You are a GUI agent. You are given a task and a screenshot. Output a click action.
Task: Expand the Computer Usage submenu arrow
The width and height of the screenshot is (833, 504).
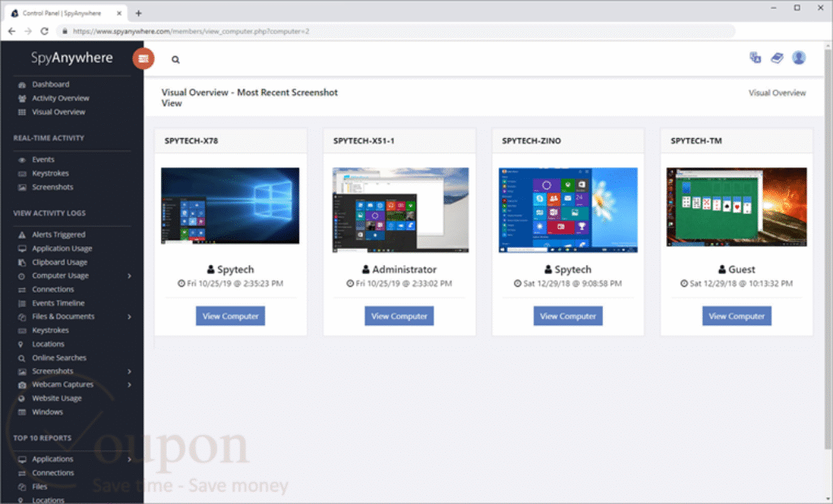129,276
